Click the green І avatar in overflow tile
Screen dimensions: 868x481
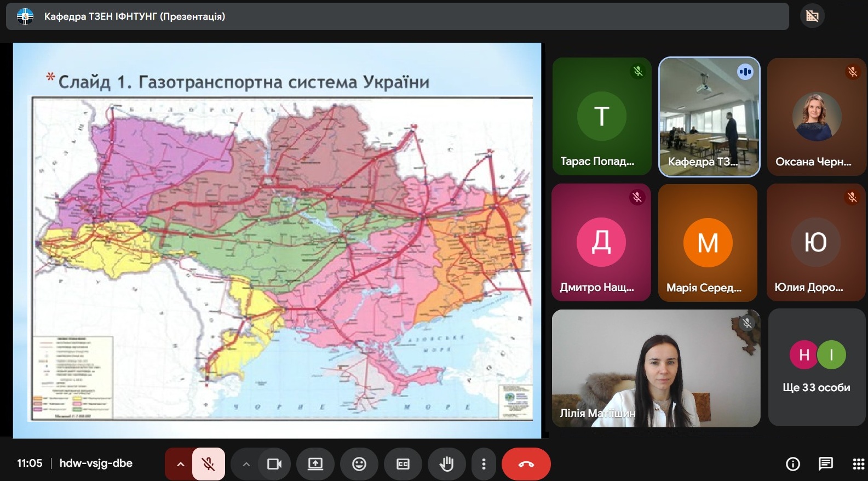[x=831, y=355]
